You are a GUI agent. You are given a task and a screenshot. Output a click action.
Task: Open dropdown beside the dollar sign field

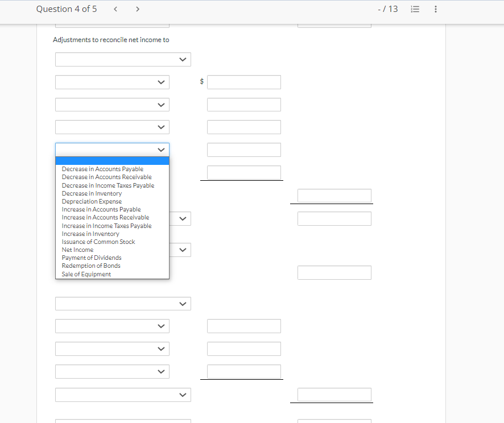coord(112,82)
